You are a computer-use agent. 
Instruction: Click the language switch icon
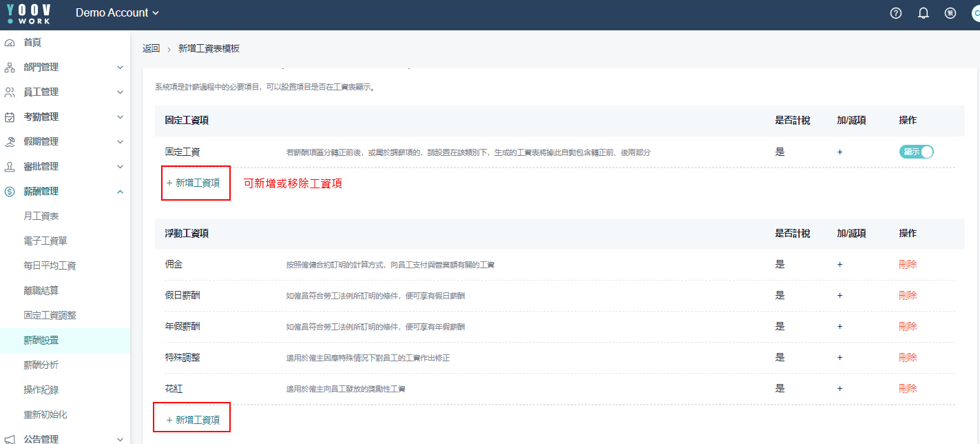click(x=950, y=13)
